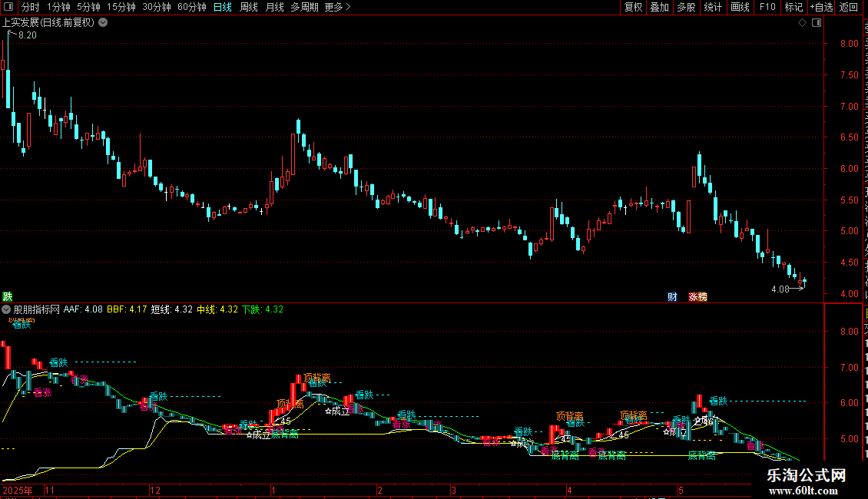Viewport: 868px width, 499px height.
Task: Switch to 1分钟 period
Action: (x=58, y=7)
